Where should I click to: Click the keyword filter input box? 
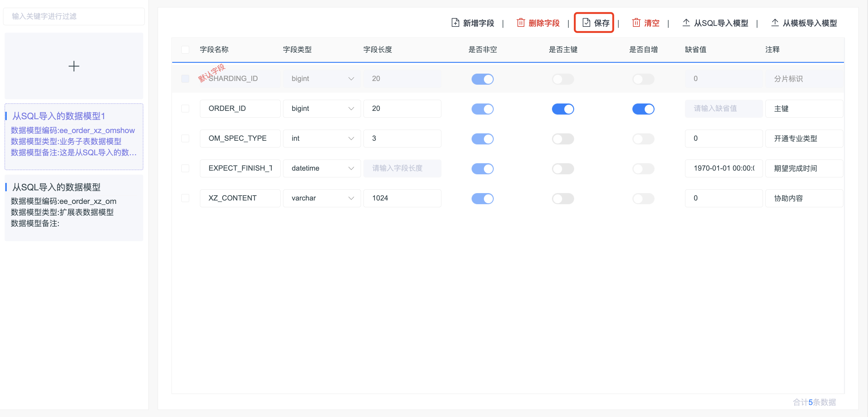pos(74,16)
